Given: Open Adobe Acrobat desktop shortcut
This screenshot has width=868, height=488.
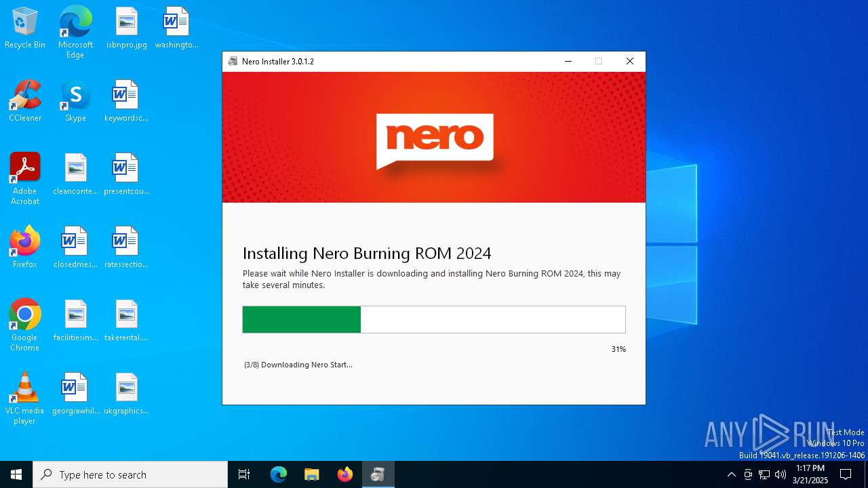Looking at the screenshot, I should point(25,179).
